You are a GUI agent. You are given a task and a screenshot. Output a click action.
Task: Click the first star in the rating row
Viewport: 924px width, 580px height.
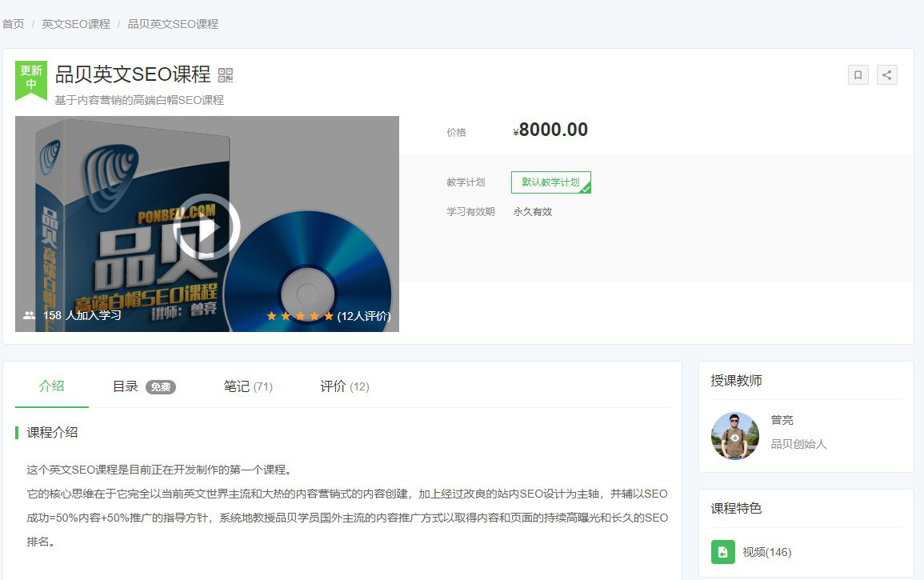[270, 316]
